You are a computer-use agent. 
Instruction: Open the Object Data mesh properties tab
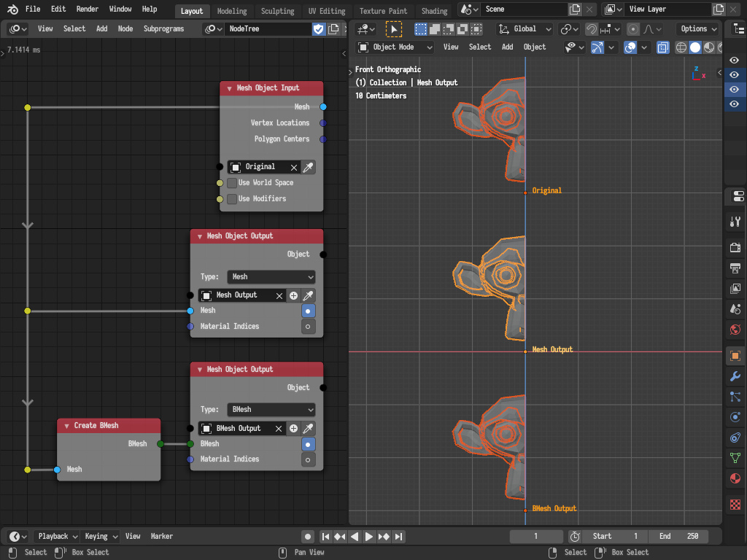tap(735, 459)
